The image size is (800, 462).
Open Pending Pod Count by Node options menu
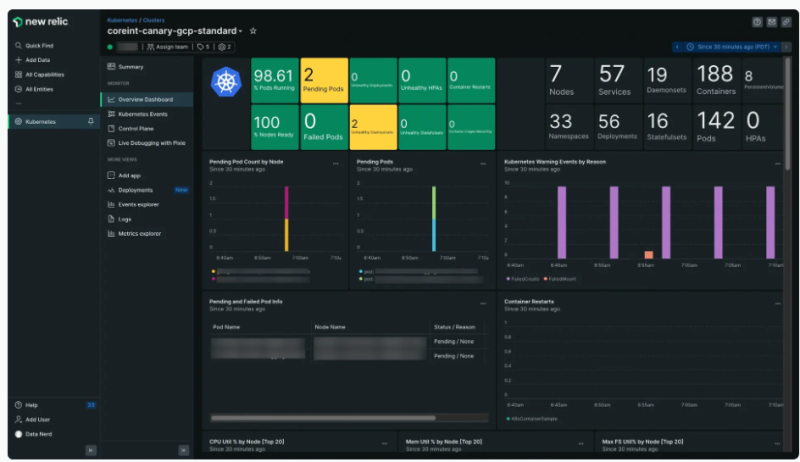[336, 164]
